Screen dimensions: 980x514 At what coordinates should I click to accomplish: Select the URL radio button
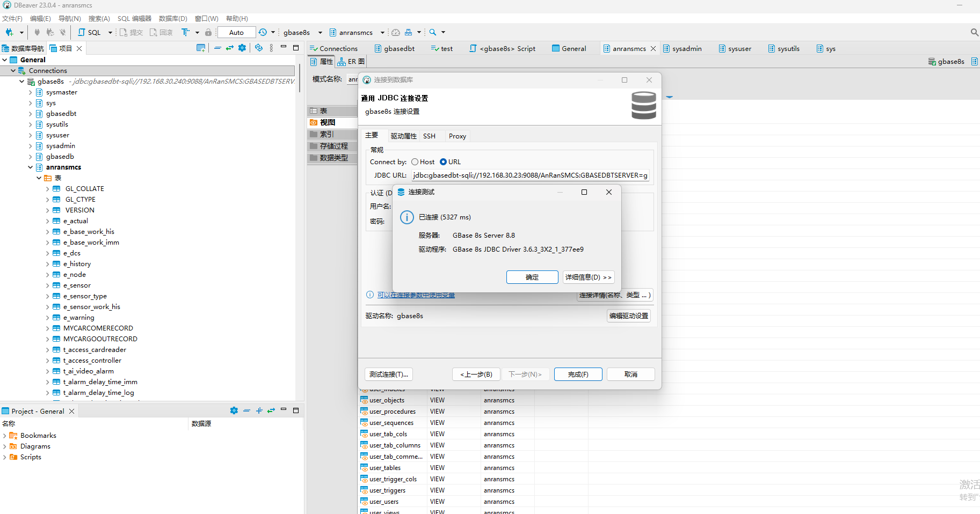tap(443, 162)
